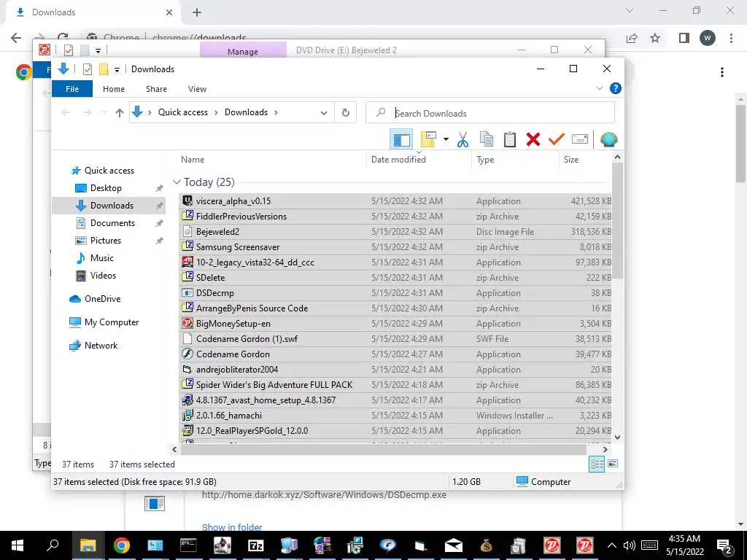The height and width of the screenshot is (560, 747).
Task: Open the Home ribbon tab
Action: pos(113,89)
